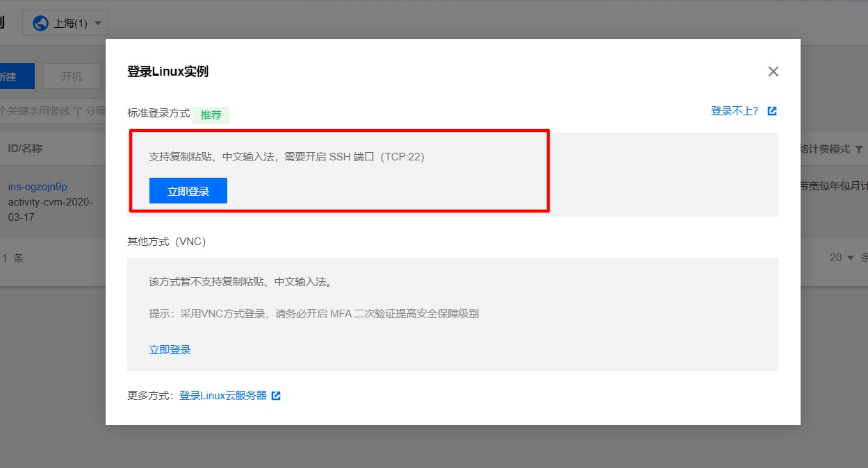868x468 pixels.
Task: Click the 其他方式（VNC）section label
Action: 167,242
